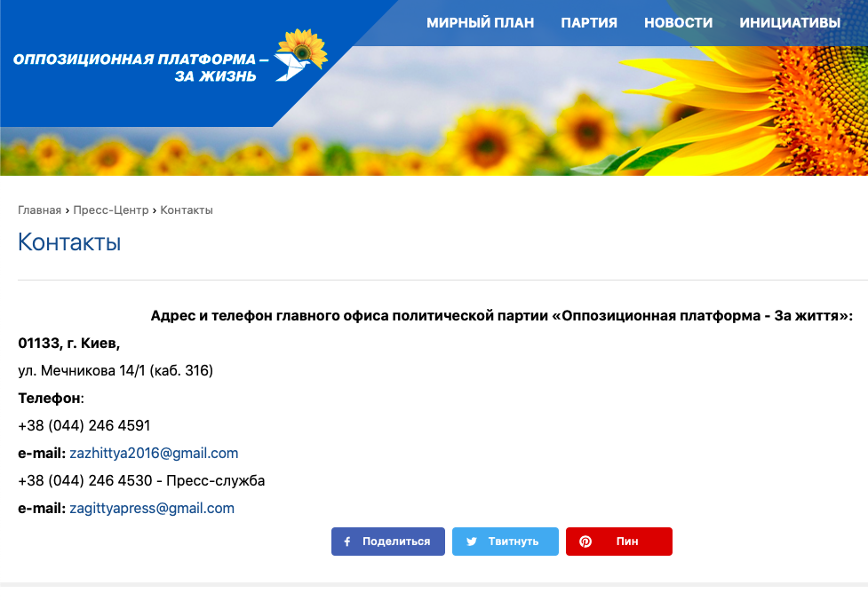Image resolution: width=868 pixels, height=601 pixels.
Task: Click the Пин button label
Action: click(x=627, y=542)
